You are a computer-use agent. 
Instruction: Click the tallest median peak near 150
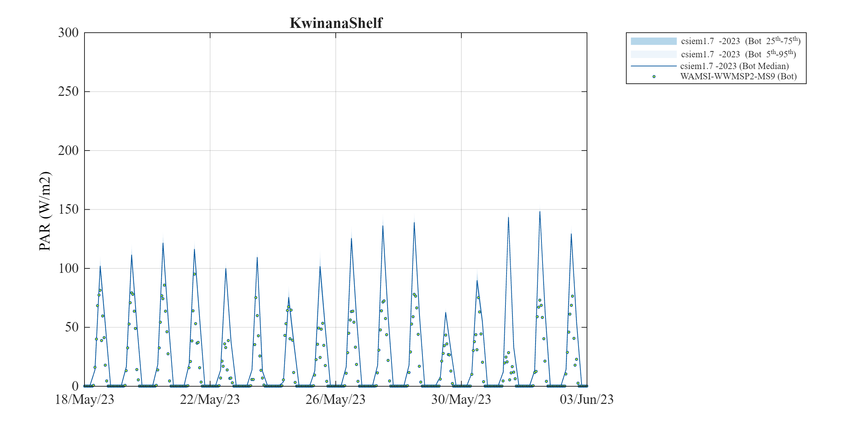point(540,212)
